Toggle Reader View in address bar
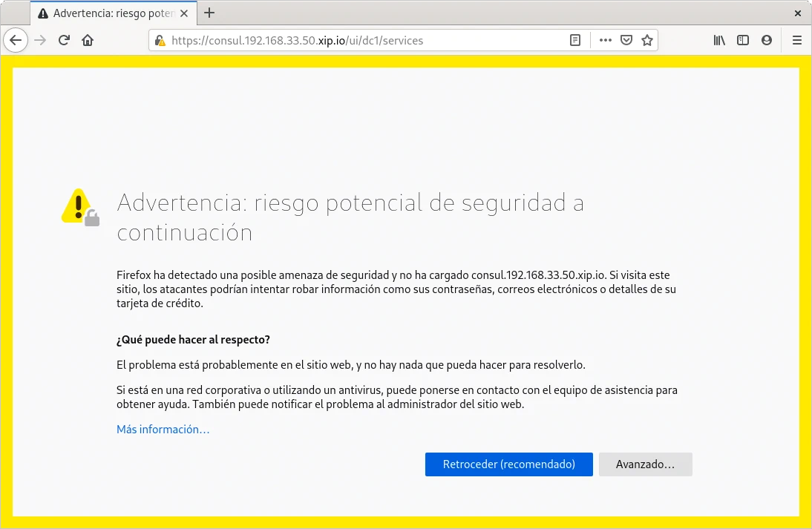This screenshot has width=812, height=529. tap(575, 40)
